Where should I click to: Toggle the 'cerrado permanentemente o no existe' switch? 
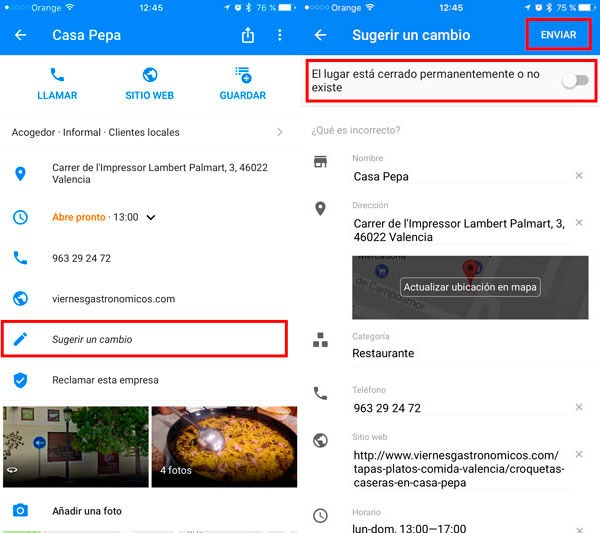(x=575, y=80)
